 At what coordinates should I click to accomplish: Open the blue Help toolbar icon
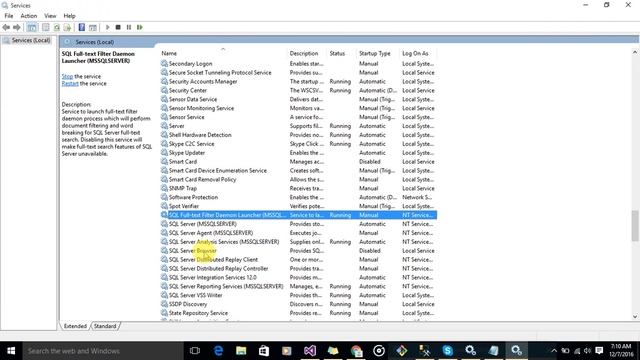pyautogui.click(x=82, y=27)
